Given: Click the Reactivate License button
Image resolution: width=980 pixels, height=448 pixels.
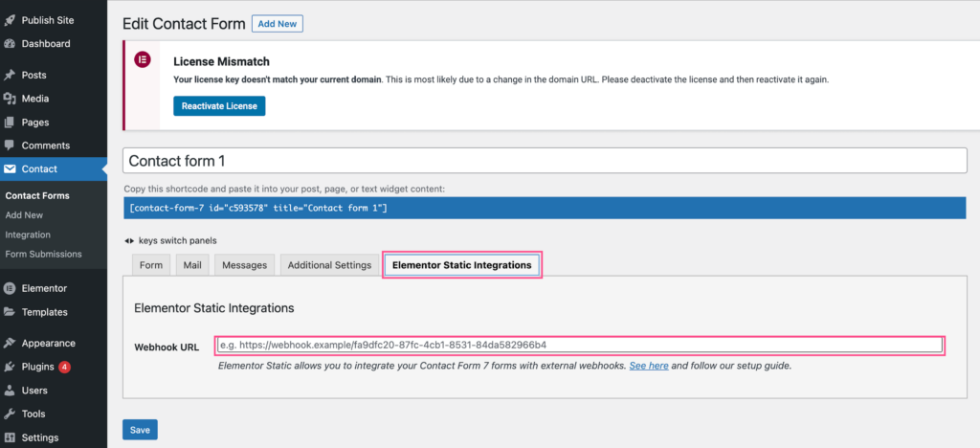Looking at the screenshot, I should tap(219, 106).
